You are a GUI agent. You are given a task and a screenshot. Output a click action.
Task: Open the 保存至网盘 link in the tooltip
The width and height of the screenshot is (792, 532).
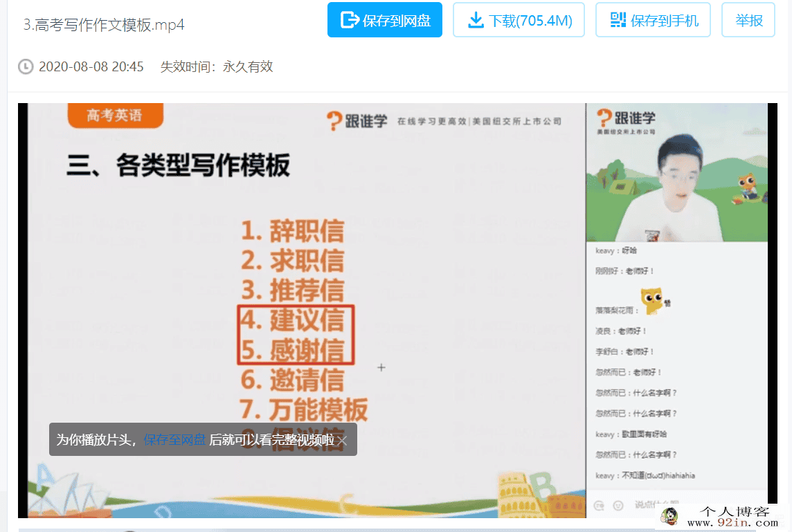coord(174,439)
